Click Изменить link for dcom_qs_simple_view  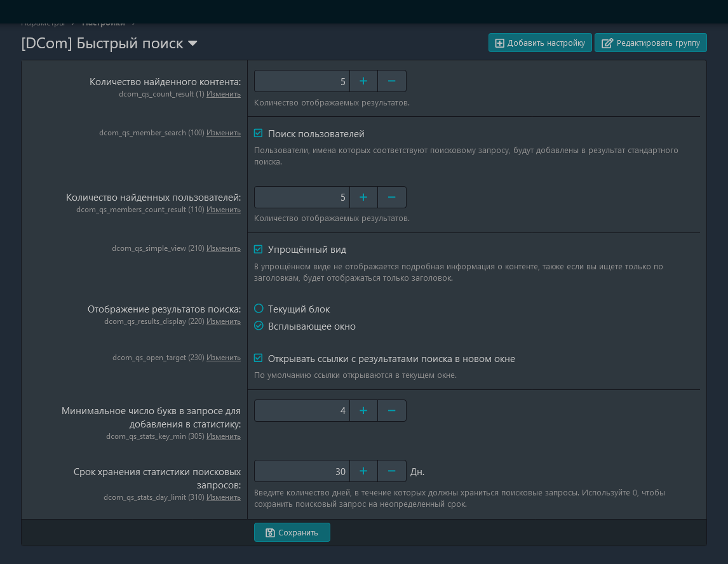(223, 248)
